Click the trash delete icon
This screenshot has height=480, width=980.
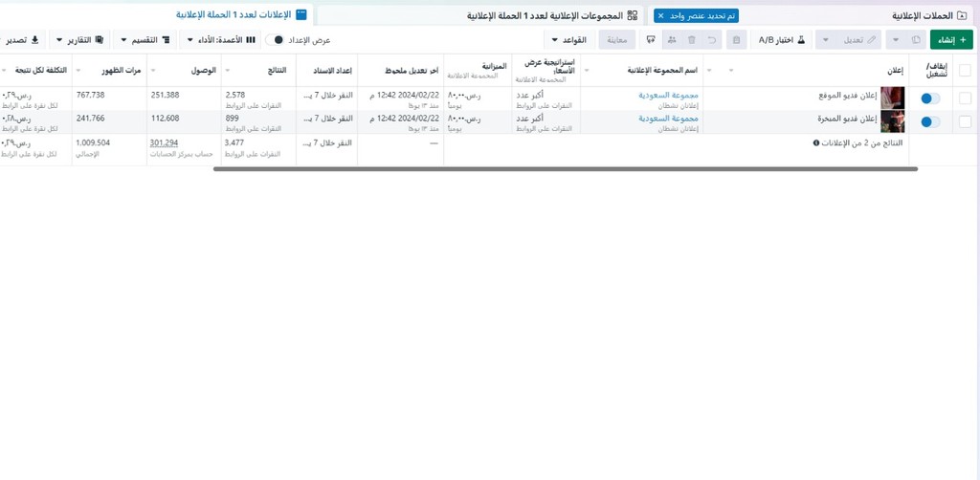(x=692, y=39)
